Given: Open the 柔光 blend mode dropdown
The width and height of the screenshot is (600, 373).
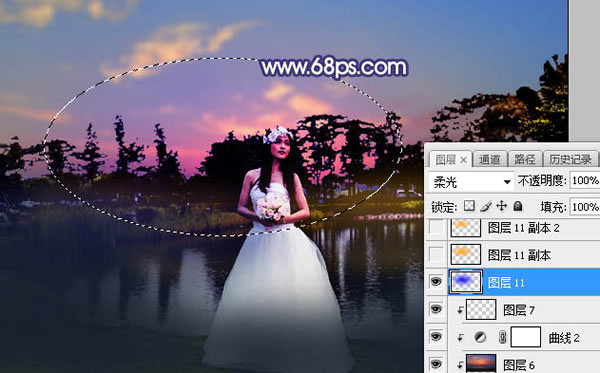Looking at the screenshot, I should tap(471, 182).
